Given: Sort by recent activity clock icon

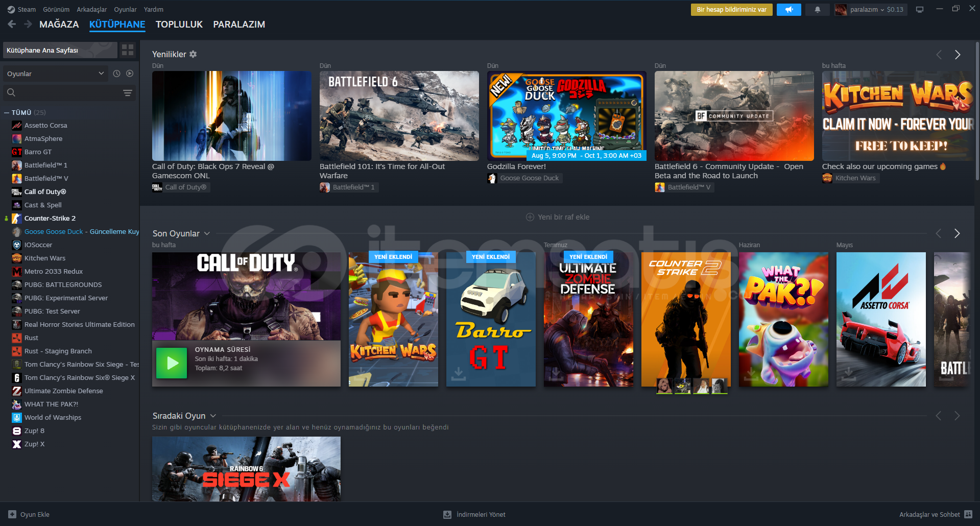Looking at the screenshot, I should (x=116, y=74).
